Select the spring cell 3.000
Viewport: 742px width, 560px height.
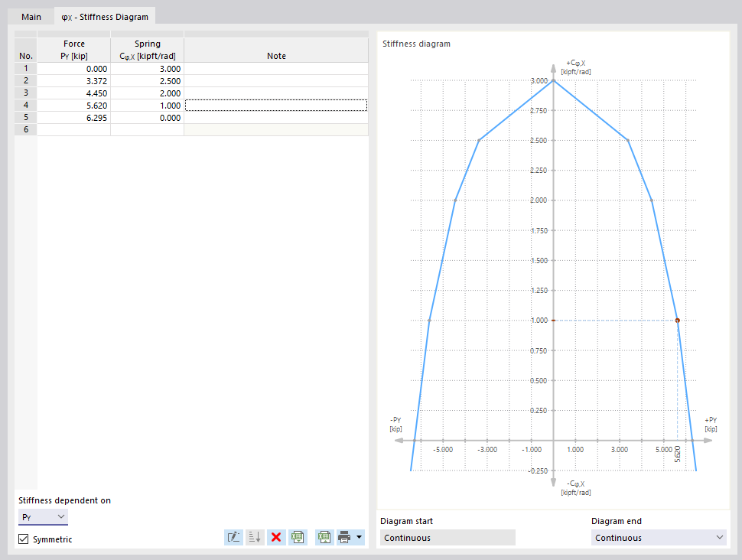(x=147, y=69)
